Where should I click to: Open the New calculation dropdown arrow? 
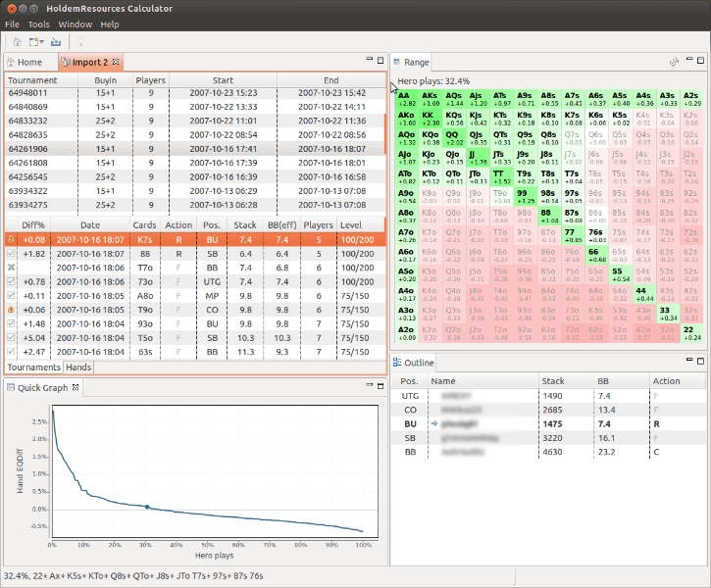(x=42, y=42)
